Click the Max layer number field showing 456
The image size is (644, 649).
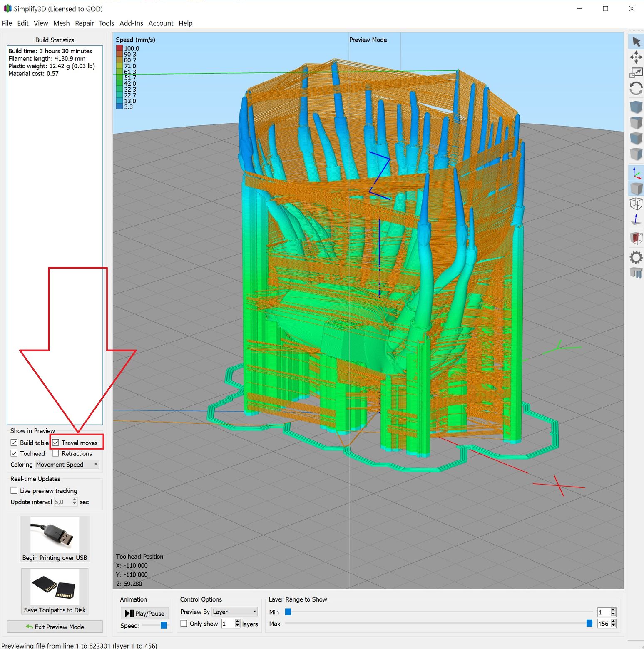[604, 624]
